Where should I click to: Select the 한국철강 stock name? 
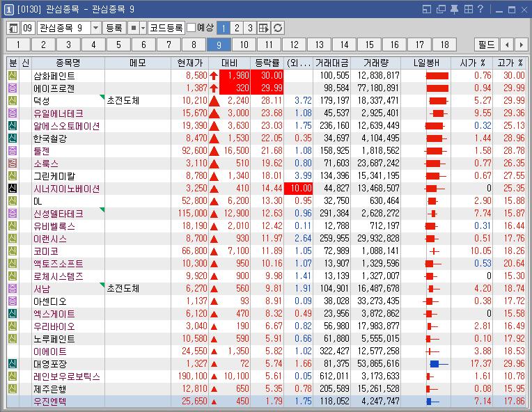tap(50, 138)
